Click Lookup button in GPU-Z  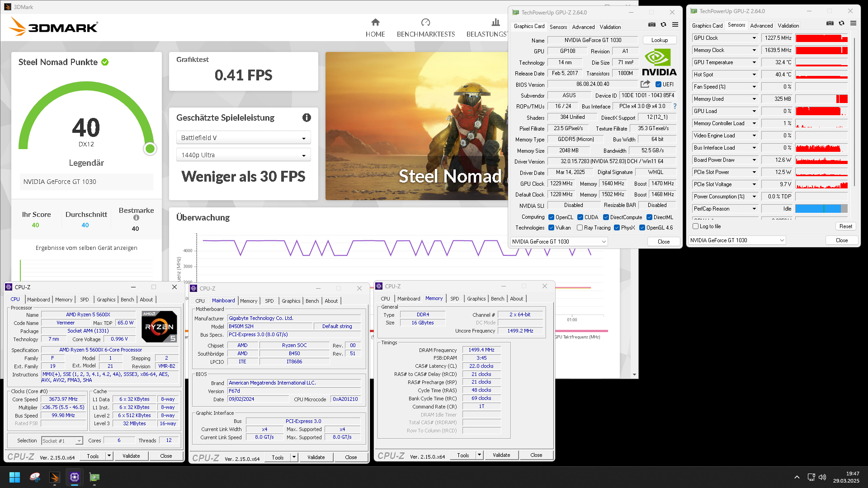click(x=659, y=40)
